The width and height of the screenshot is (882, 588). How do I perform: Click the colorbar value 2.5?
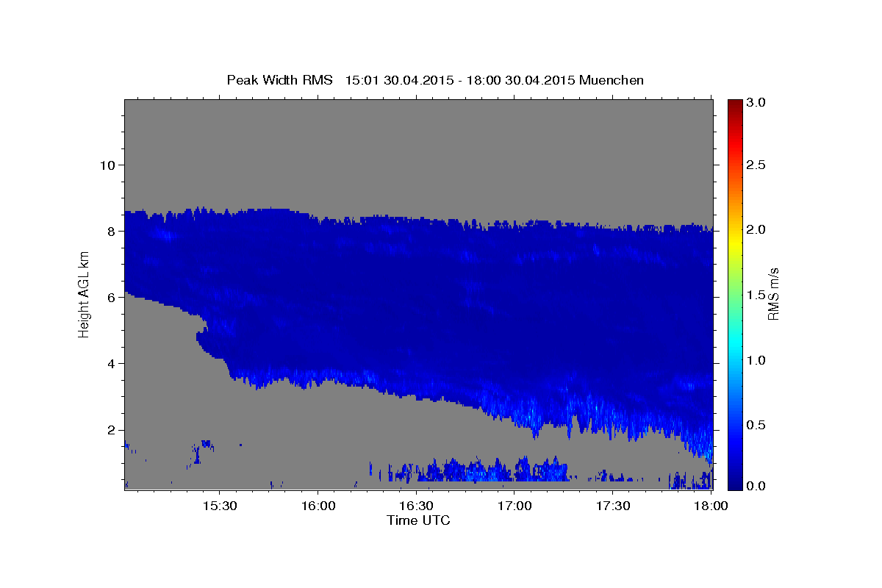point(756,165)
